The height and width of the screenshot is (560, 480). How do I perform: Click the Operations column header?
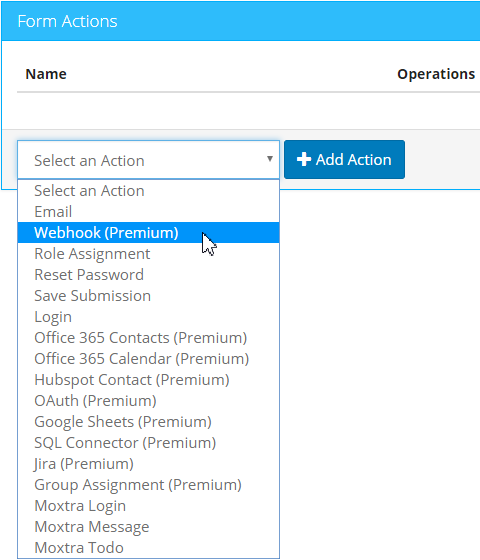436,74
